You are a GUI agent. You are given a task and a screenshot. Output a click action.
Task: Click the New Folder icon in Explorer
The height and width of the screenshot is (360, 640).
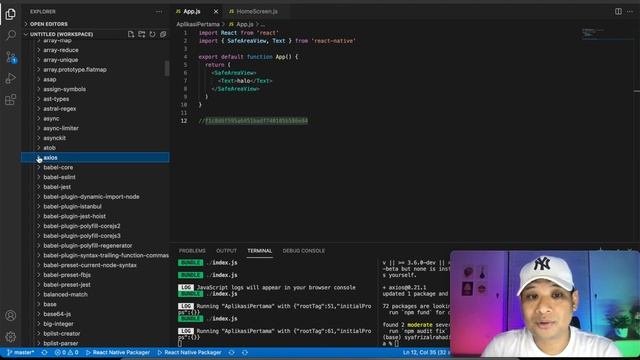pos(142,34)
